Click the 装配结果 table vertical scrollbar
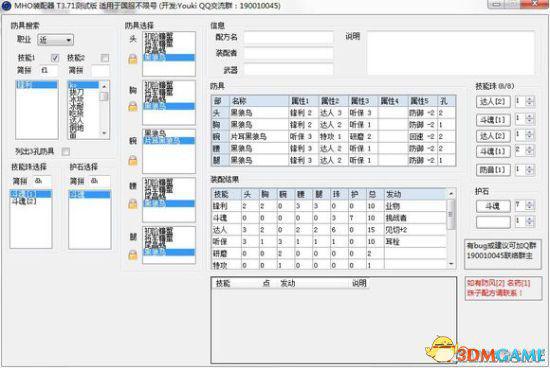 [451, 228]
